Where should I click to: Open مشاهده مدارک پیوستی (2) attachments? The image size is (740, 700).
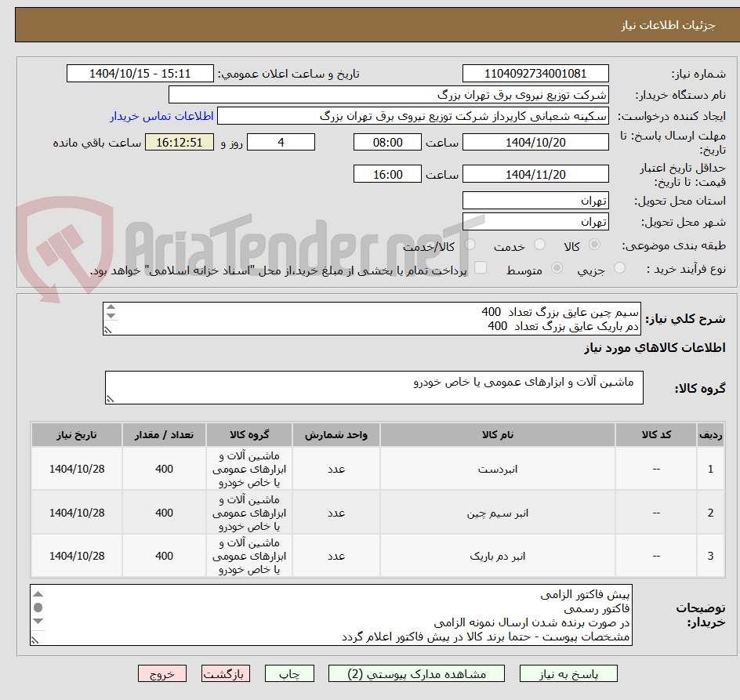pos(416,673)
